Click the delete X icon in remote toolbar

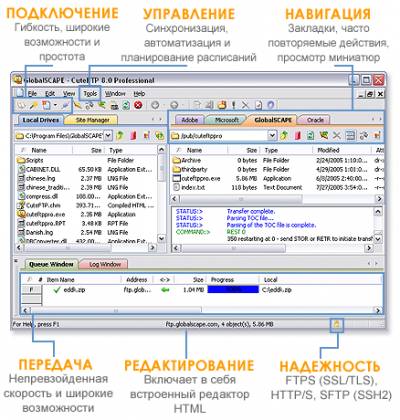337,135
